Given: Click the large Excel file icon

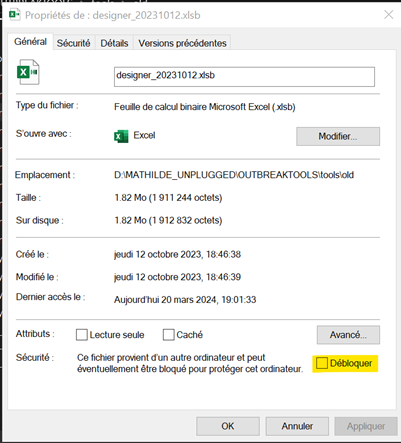Looking at the screenshot, I should (x=28, y=72).
